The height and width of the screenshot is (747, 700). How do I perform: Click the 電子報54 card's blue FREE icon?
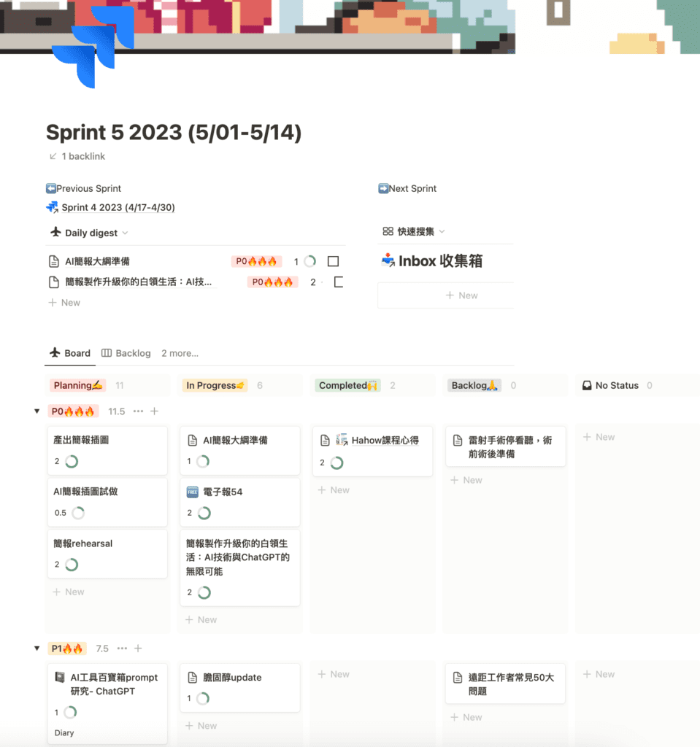pos(193,492)
